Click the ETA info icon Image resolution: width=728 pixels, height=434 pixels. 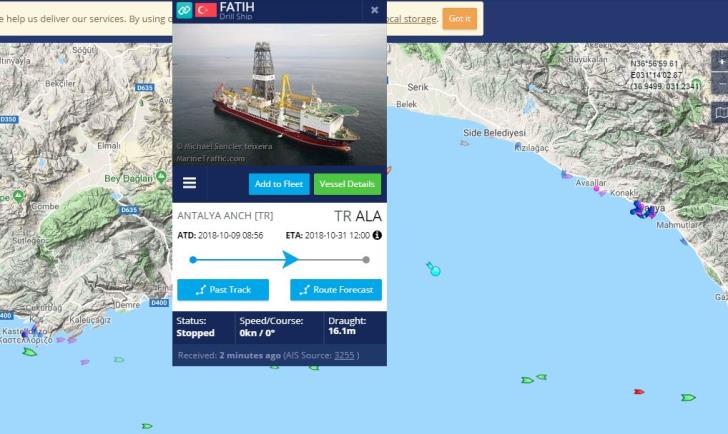coord(377,235)
